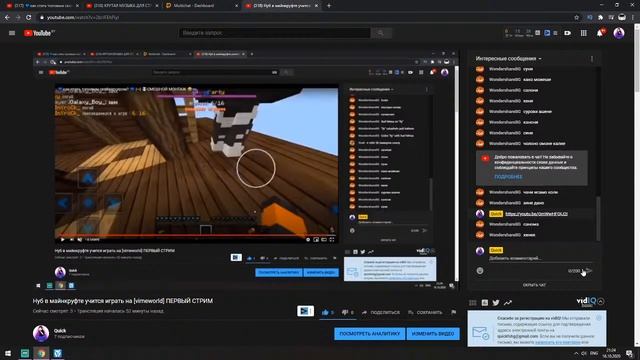Send the chat message with arrow icon

point(589,271)
